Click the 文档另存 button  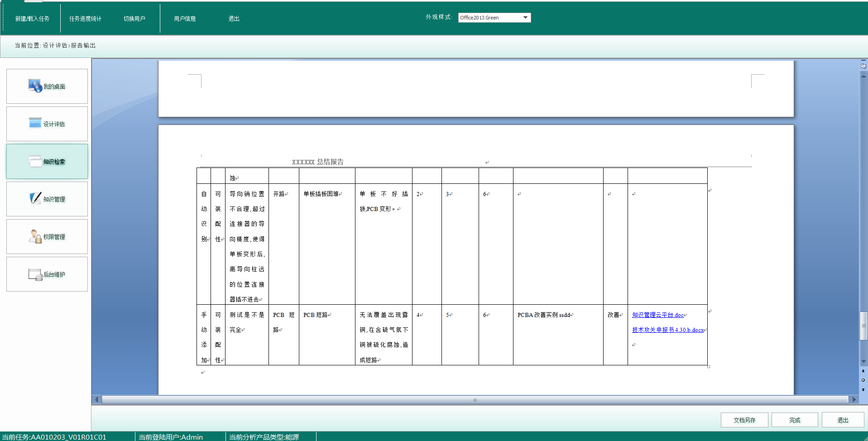744,420
